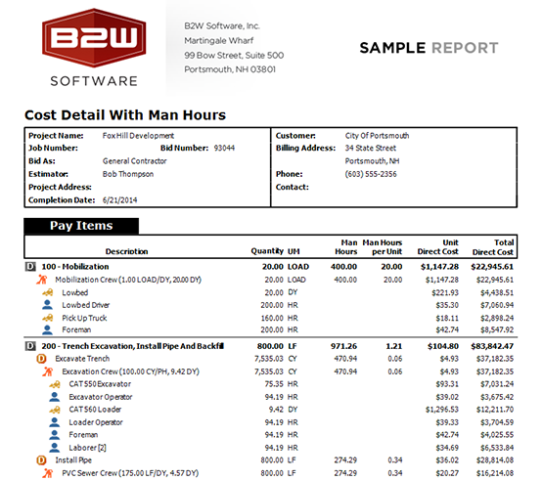The width and height of the screenshot is (543, 480).
Task: Click the person icon beside Lowbed Driver
Action: 47,305
